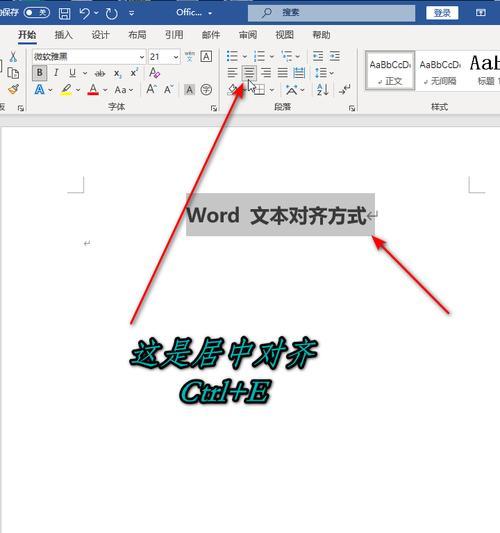Open the 布局 ribbon tab
The width and height of the screenshot is (500, 533).
[137, 35]
